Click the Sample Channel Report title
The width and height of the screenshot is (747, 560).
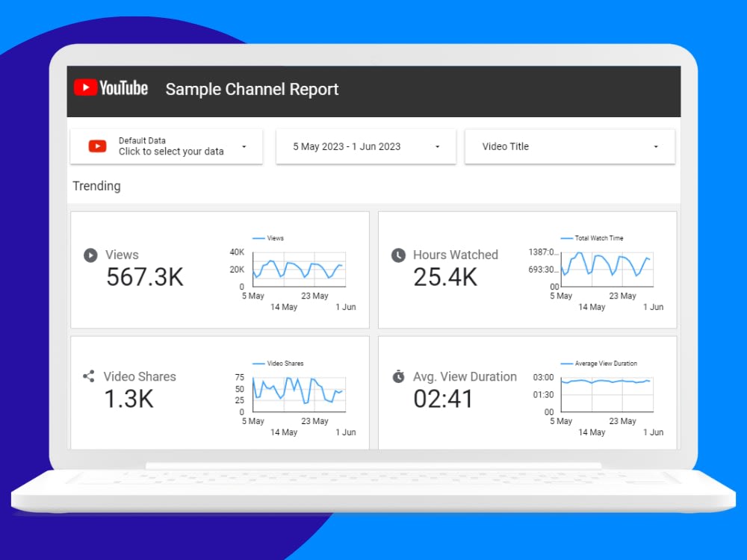coord(252,89)
